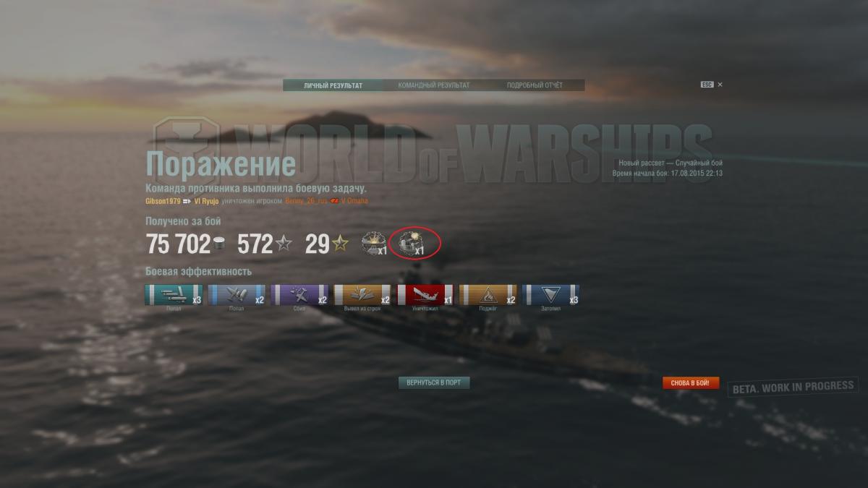The width and height of the screenshot is (868, 488).
Task: Click the grey experience star icon
Action: [284, 244]
